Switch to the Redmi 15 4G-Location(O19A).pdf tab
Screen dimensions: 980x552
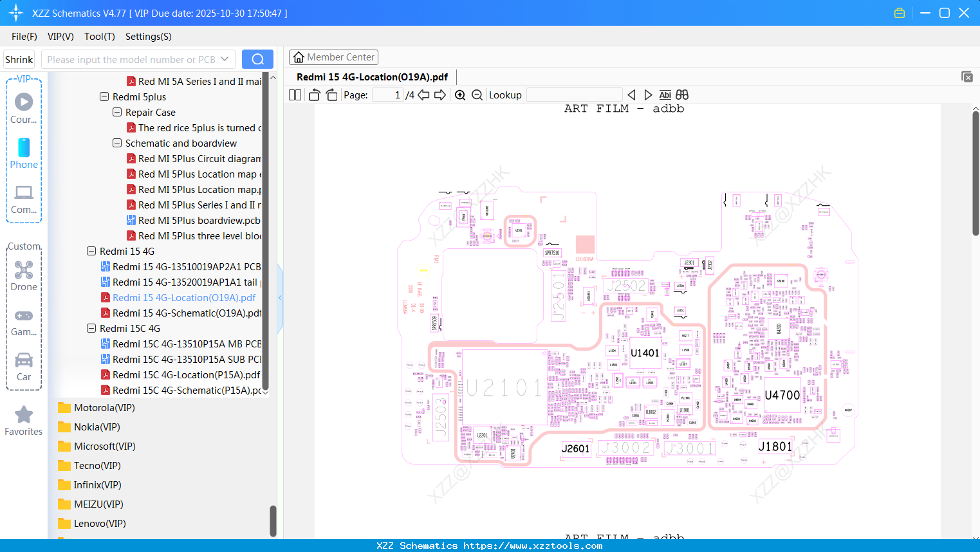(373, 77)
